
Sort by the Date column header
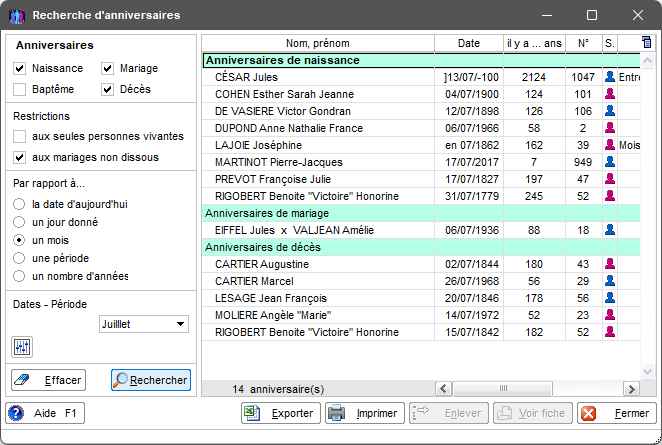click(x=469, y=43)
